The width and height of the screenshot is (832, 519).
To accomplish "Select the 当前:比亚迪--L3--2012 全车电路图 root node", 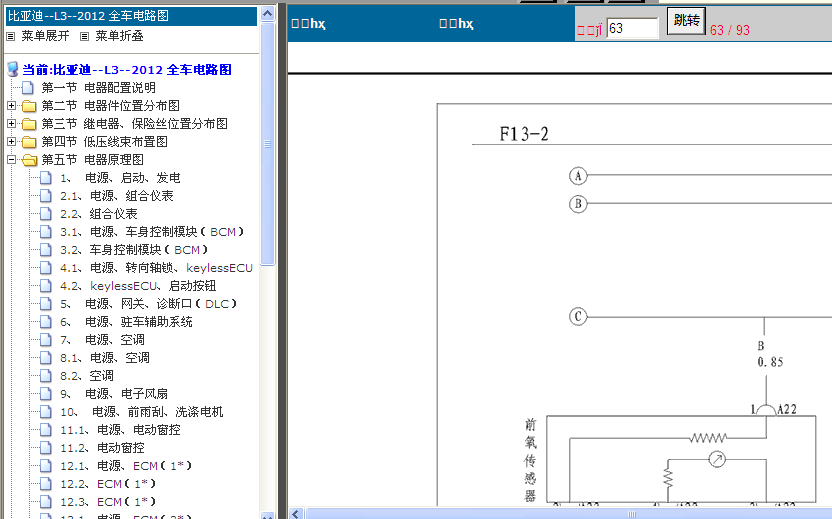I will pos(127,70).
